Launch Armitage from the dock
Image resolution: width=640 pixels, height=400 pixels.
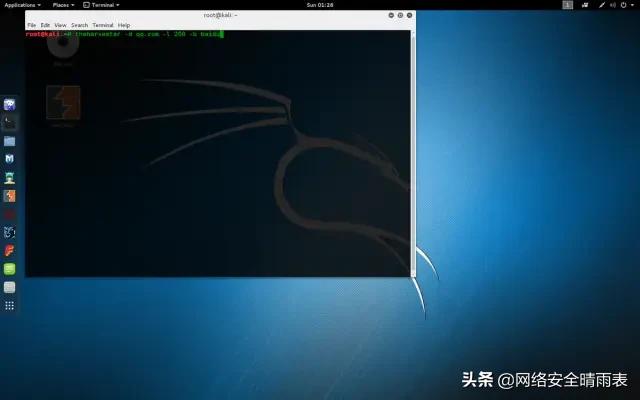pos(9,178)
